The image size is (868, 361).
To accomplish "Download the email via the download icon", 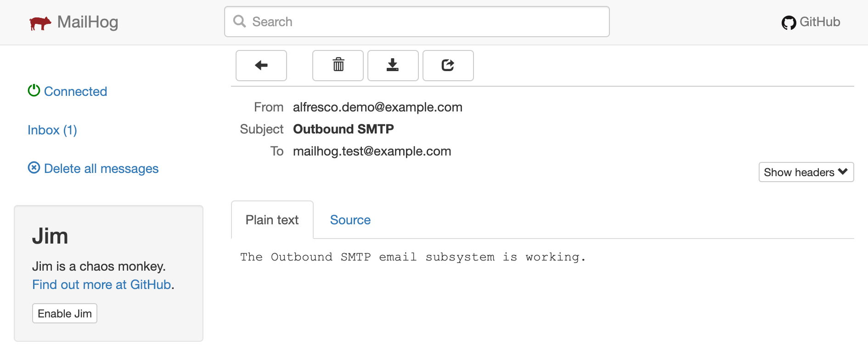I will [393, 66].
